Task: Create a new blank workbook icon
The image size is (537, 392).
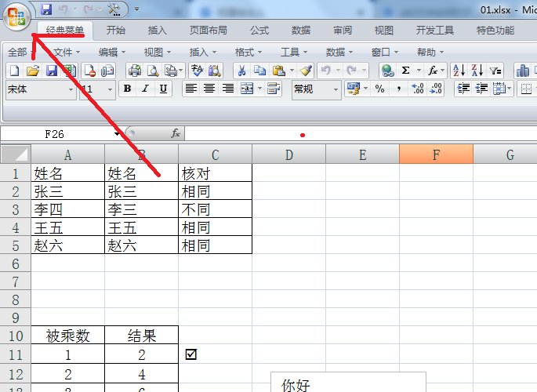Action: [x=14, y=71]
